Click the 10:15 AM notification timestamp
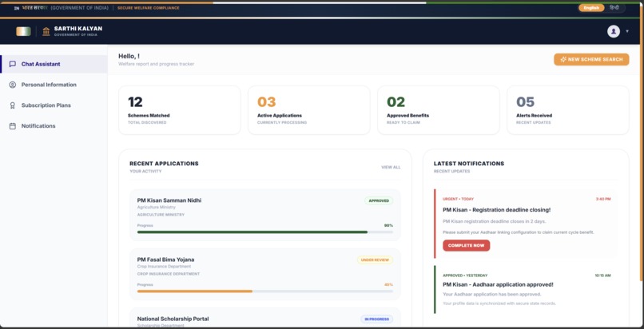This screenshot has height=329, width=644. 602,275
